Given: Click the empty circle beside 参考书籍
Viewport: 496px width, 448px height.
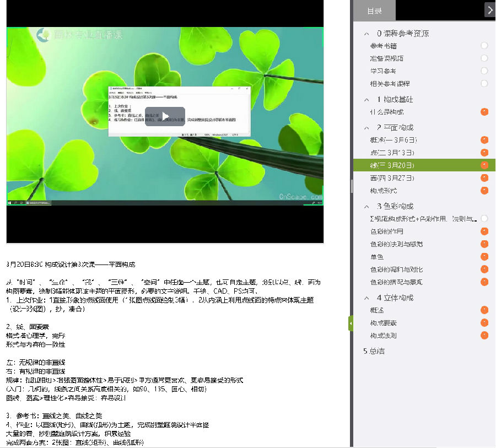Looking at the screenshot, I should [484, 46].
